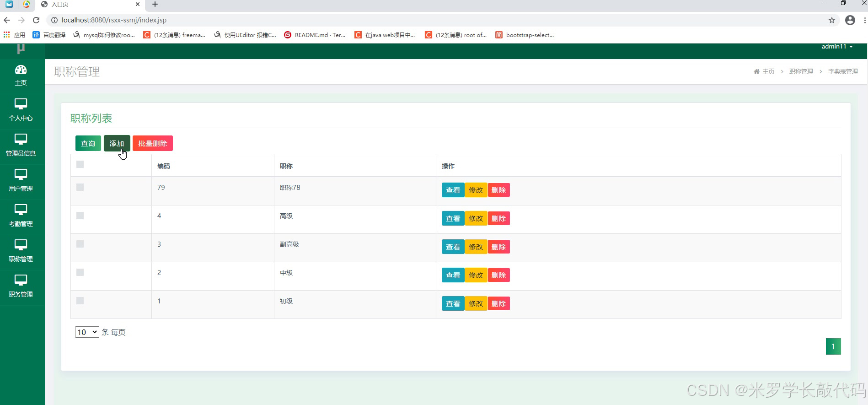Go to pagination page 1
The width and height of the screenshot is (868, 405).
[833, 346]
